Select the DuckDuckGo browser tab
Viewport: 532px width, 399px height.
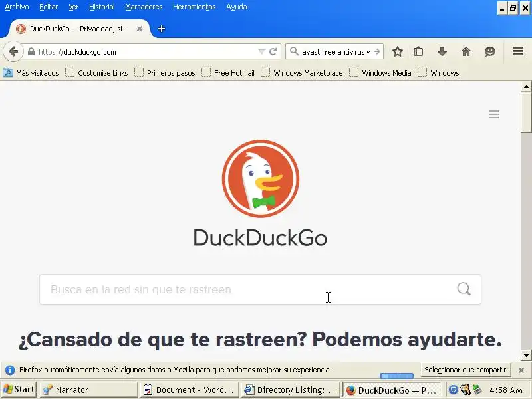click(78, 29)
